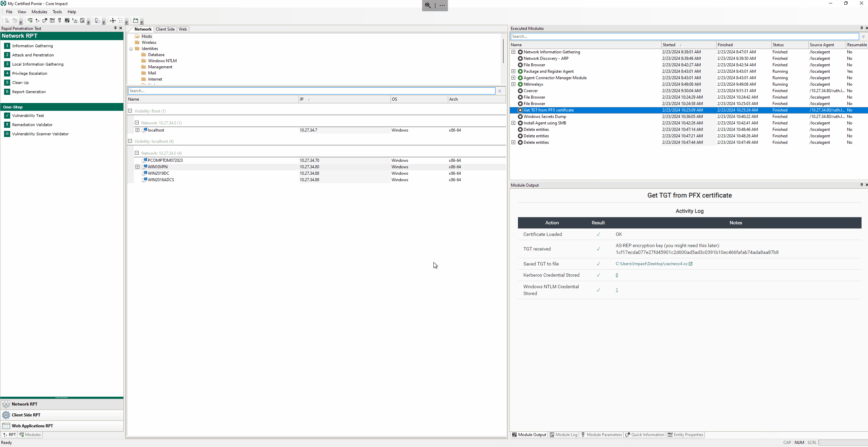Click the Network RPT icon in bottom-left pane
868x447 pixels.
[x=6, y=404]
